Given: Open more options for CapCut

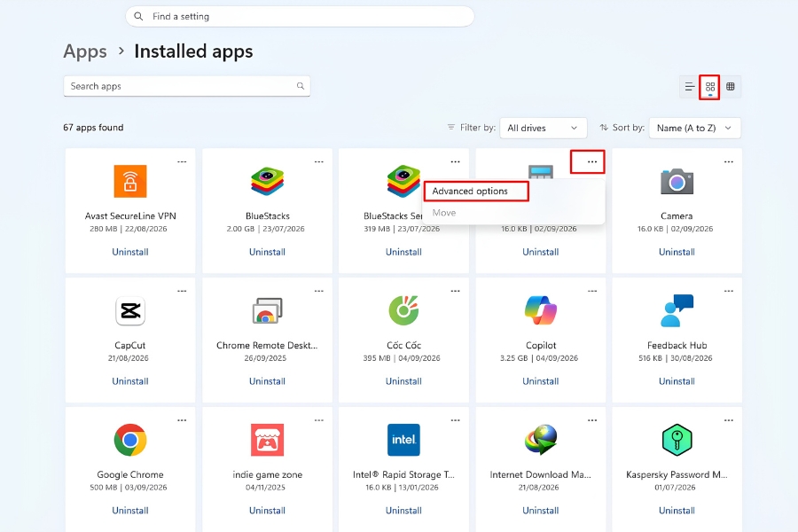Looking at the screenshot, I should (x=182, y=291).
